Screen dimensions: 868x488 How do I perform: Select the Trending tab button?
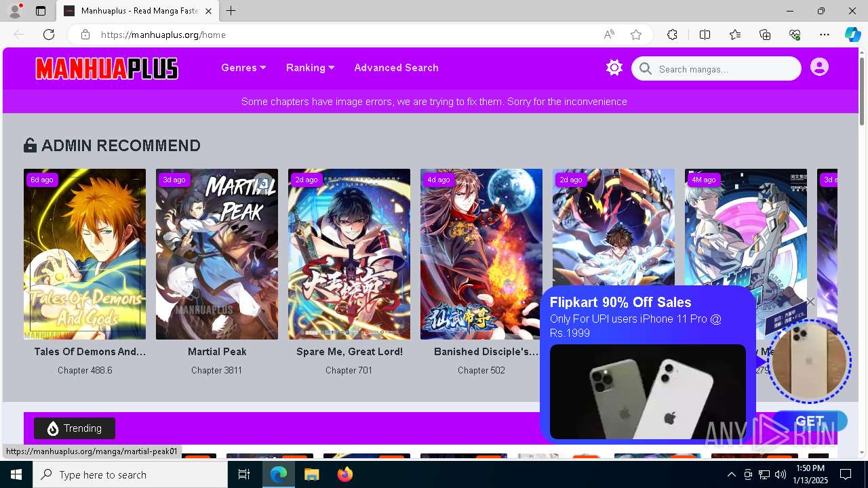[75, 428]
